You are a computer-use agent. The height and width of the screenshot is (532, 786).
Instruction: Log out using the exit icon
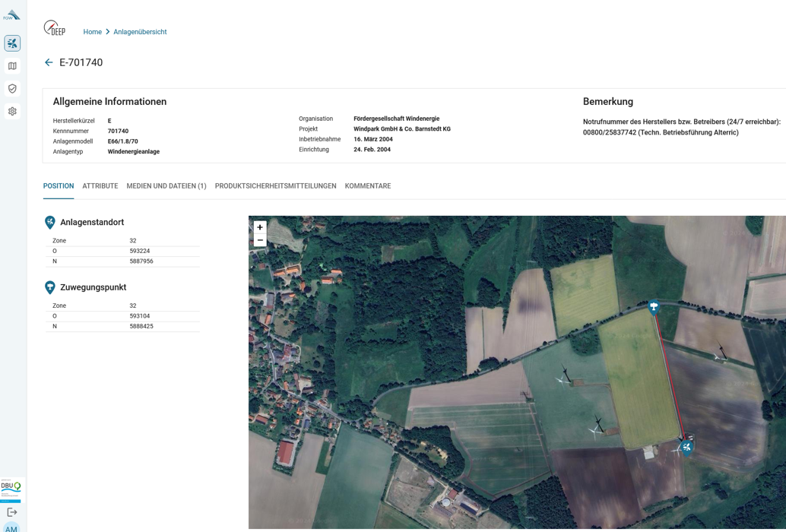click(x=12, y=512)
